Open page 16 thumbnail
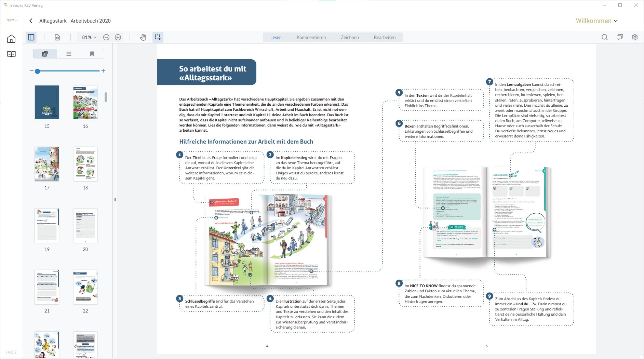Viewport: 644px width, 359px height. coord(85,103)
